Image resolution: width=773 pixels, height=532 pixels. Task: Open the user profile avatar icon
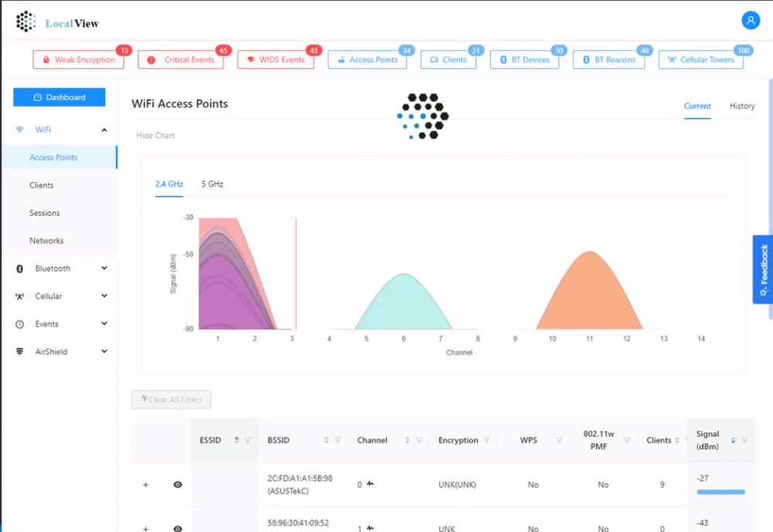tap(751, 21)
